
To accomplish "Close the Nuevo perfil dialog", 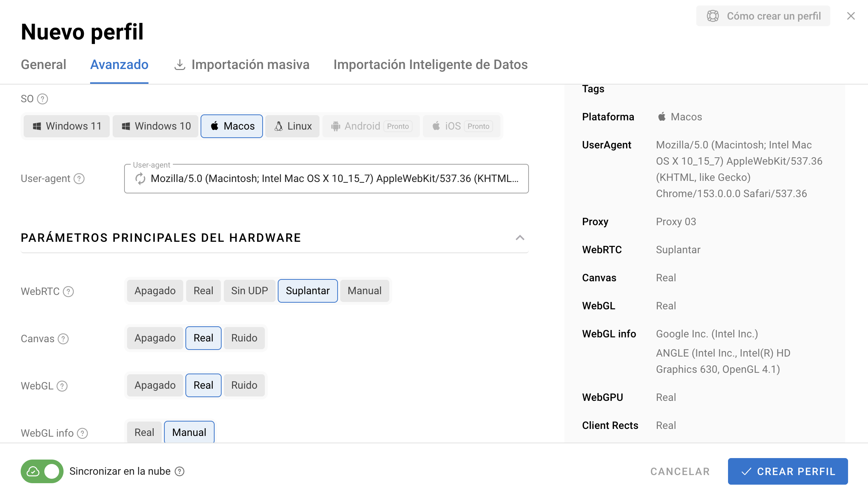I will 851,16.
